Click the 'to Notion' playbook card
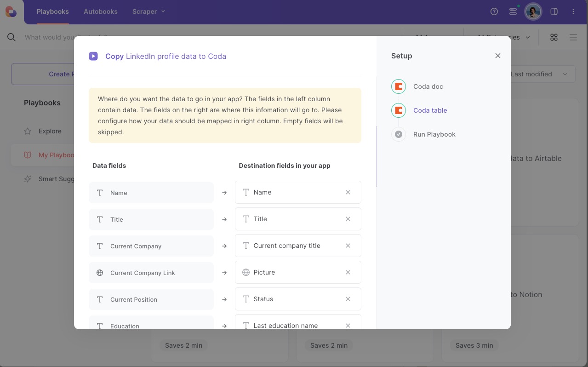Screen dimensions: 588x367 click(x=544, y=298)
